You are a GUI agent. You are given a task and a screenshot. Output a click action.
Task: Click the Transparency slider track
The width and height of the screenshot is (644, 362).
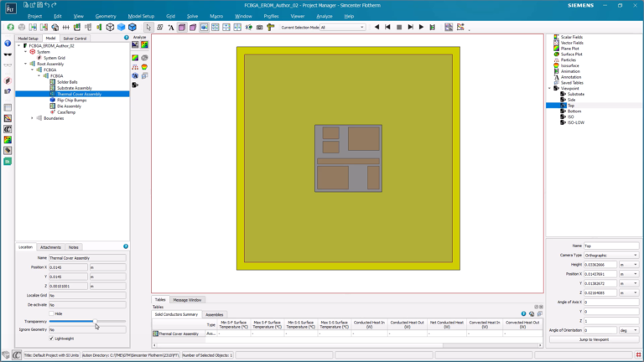87,322
